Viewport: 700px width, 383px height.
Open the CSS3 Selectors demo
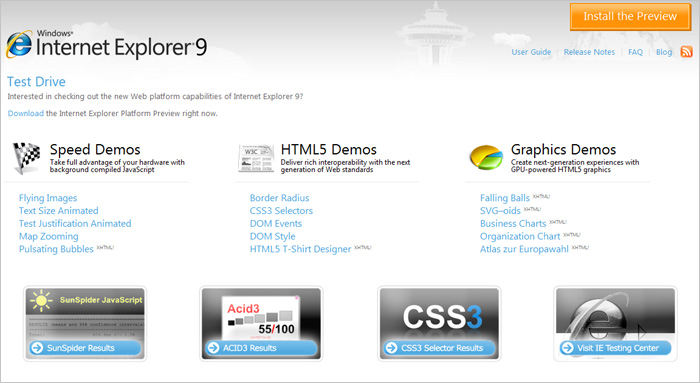point(281,211)
